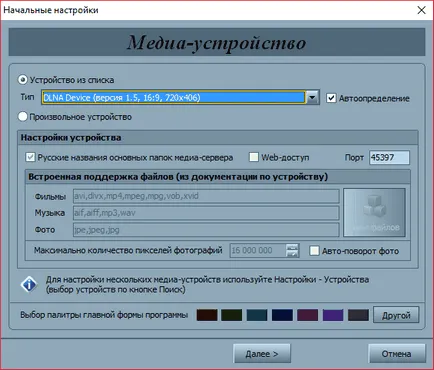The width and height of the screenshot is (434, 370).
Task: Toggle the Автоопределение checkbox
Action: [x=331, y=98]
